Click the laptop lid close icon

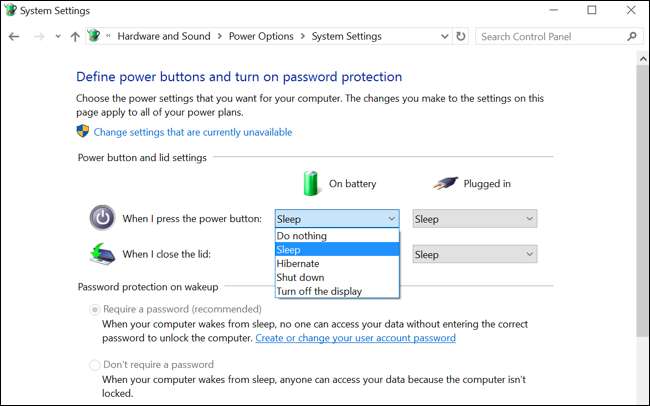[103, 254]
